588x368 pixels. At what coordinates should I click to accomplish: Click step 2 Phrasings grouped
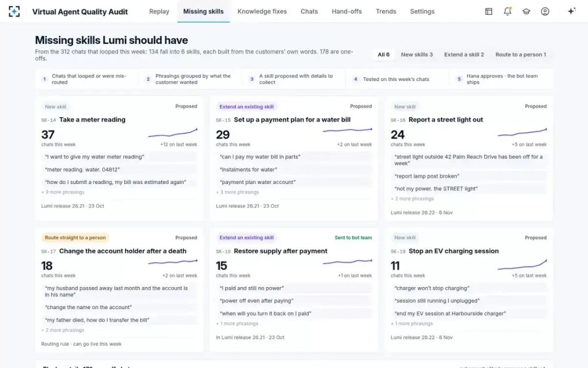(x=191, y=79)
